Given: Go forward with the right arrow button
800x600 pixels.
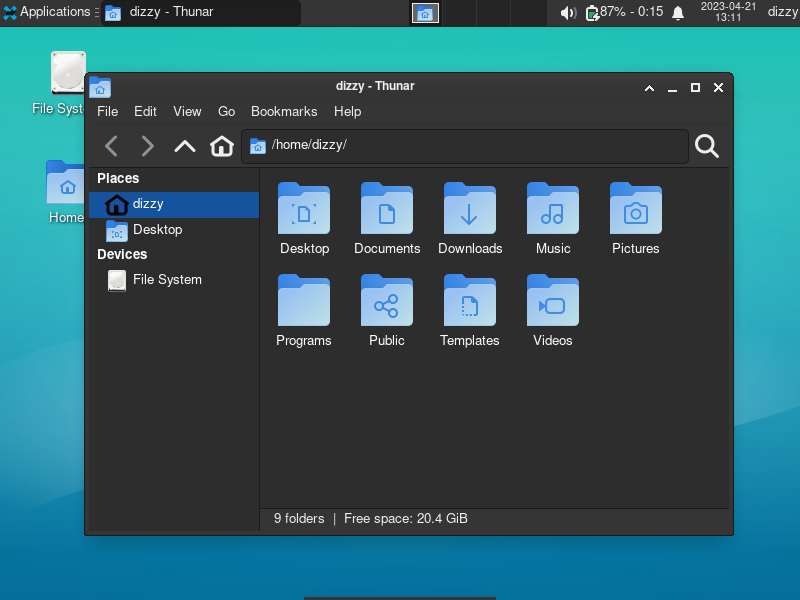Looking at the screenshot, I should pos(147,146).
